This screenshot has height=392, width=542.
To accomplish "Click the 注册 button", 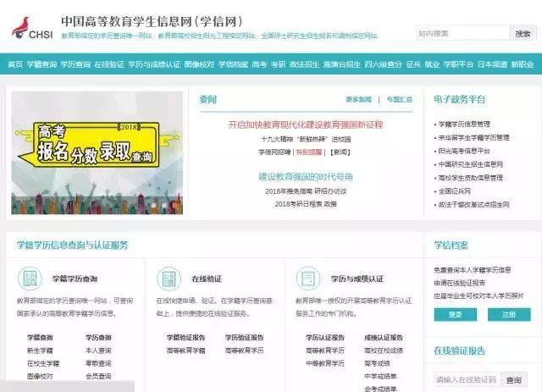I will (509, 315).
